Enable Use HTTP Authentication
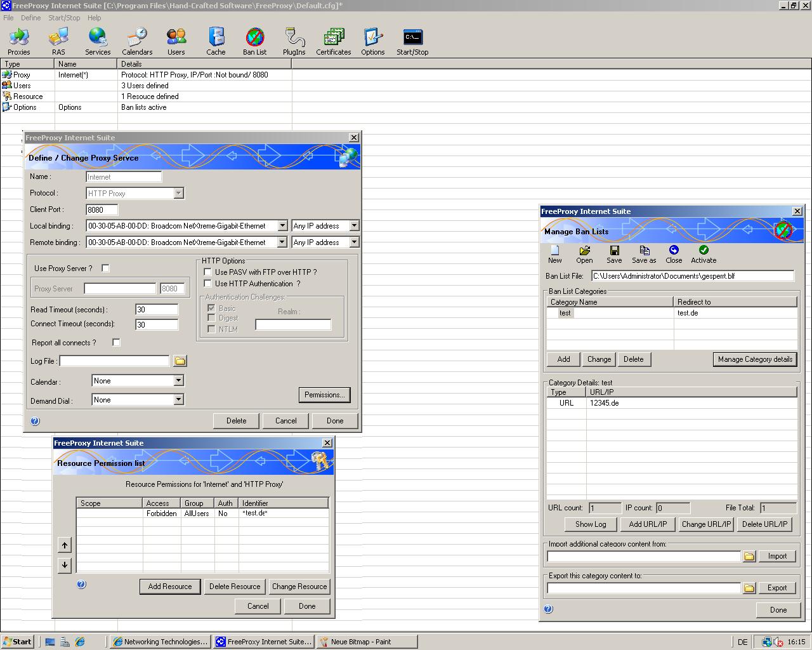Image resolution: width=812 pixels, height=650 pixels. pos(207,284)
